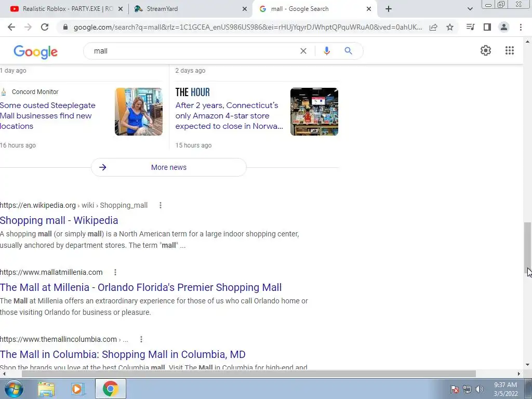Close the mall - Google Search tab
Image resolution: width=532 pixels, height=399 pixels.
click(369, 9)
